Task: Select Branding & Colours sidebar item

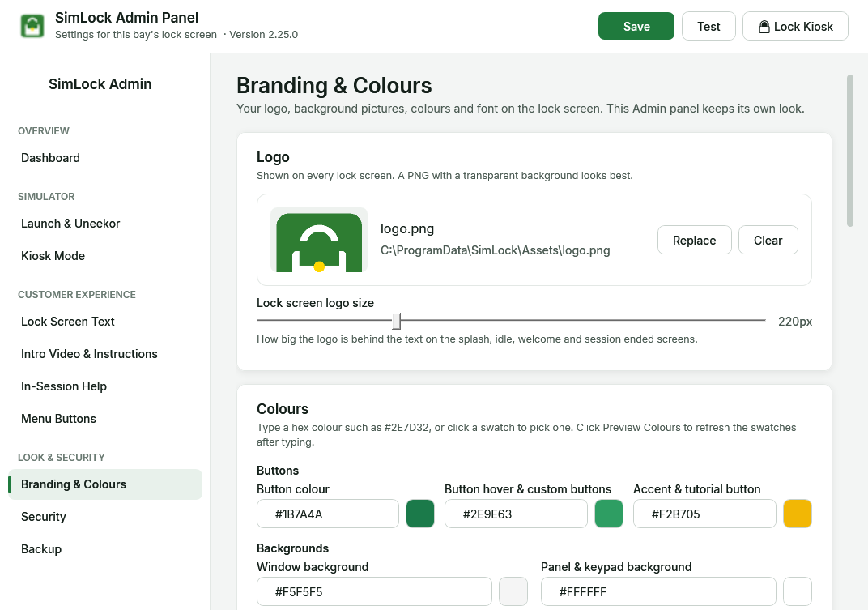Action: click(105, 484)
